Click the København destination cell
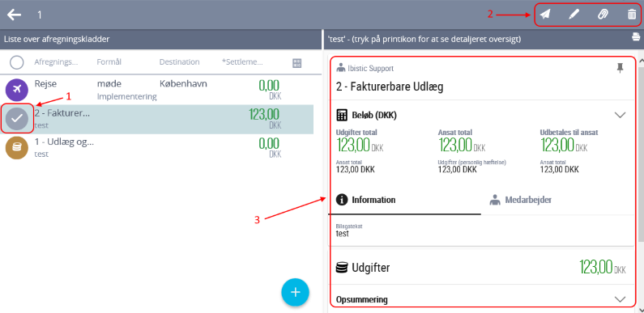The image size is (644, 313). (183, 83)
